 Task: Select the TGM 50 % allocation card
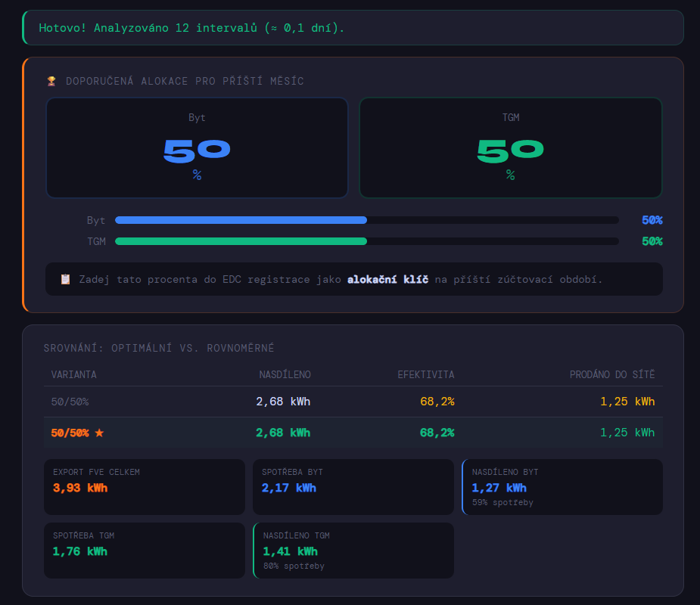click(x=510, y=147)
